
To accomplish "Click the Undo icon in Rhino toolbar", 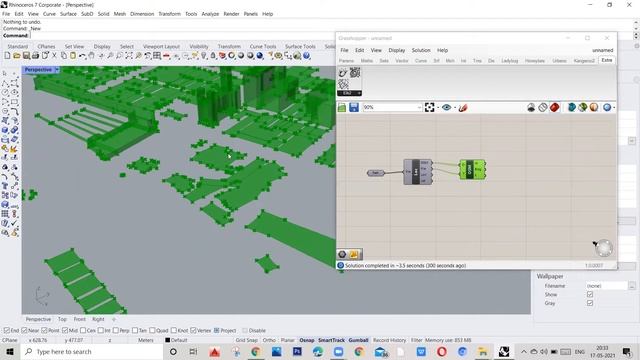I will coord(82,56).
